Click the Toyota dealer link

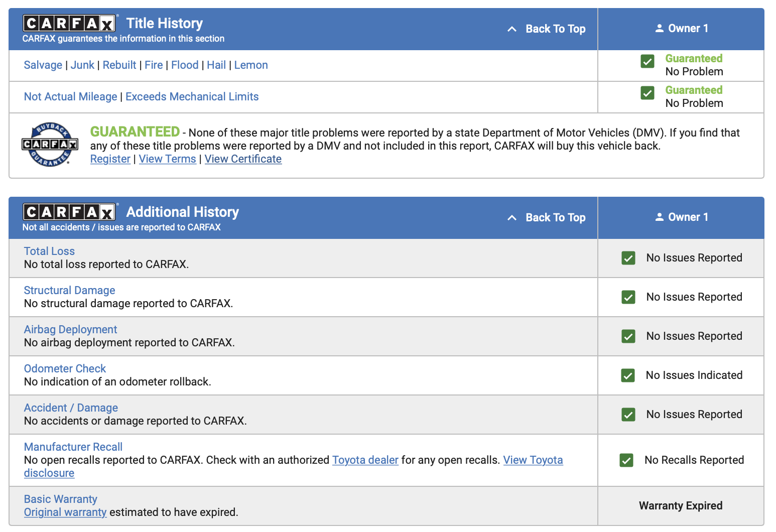[365, 460]
